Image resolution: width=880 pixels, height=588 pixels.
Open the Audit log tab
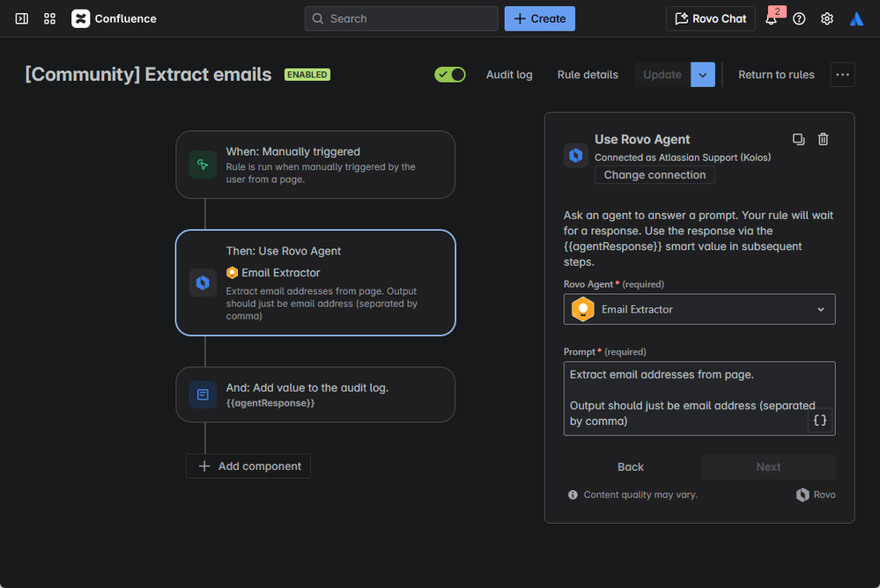point(509,75)
